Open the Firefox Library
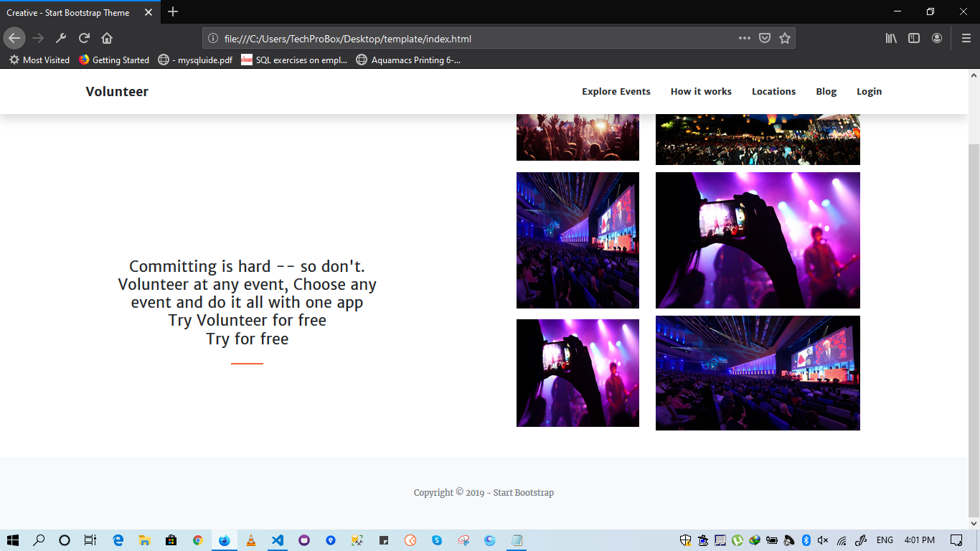Image resolution: width=980 pixels, height=551 pixels. 891,38
